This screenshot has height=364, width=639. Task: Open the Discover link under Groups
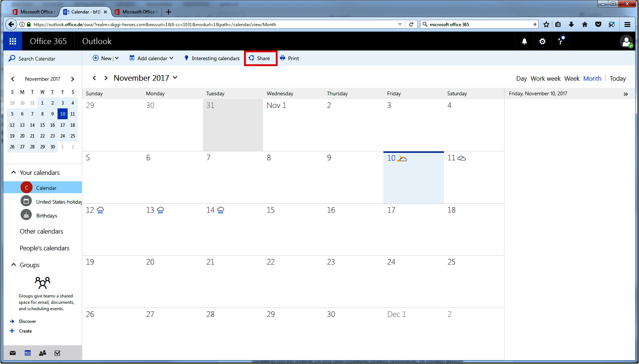pyautogui.click(x=27, y=321)
